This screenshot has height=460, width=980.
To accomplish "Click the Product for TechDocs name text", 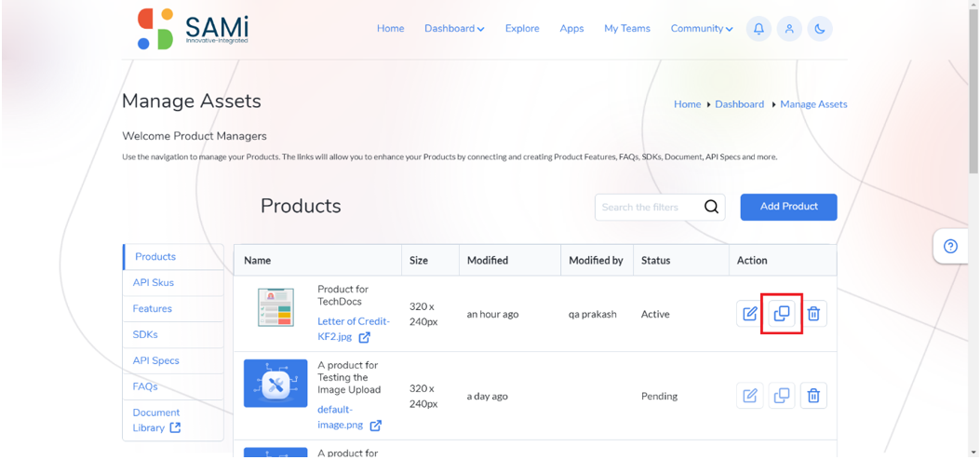I will click(x=343, y=295).
